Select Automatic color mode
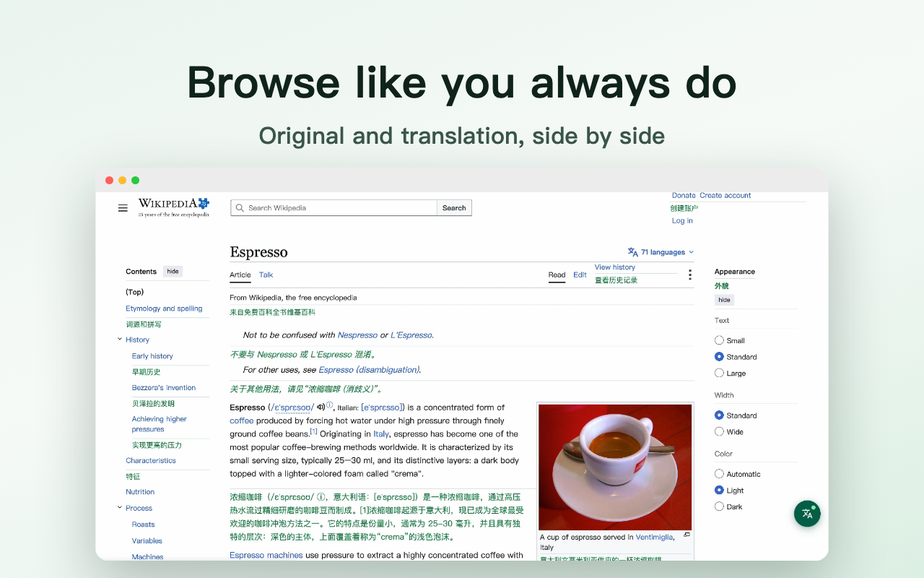The height and width of the screenshot is (578, 924). pos(719,474)
